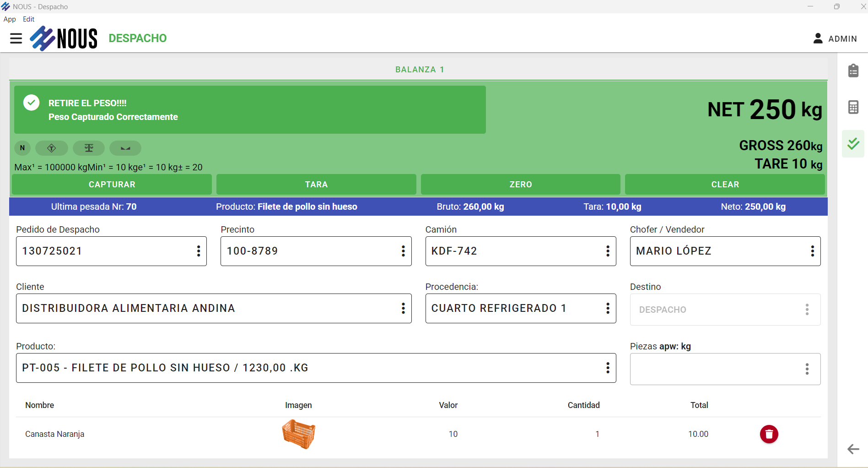Viewport: 868px width, 468px height.
Task: Click the ADMIN user profile icon
Action: click(x=818, y=38)
